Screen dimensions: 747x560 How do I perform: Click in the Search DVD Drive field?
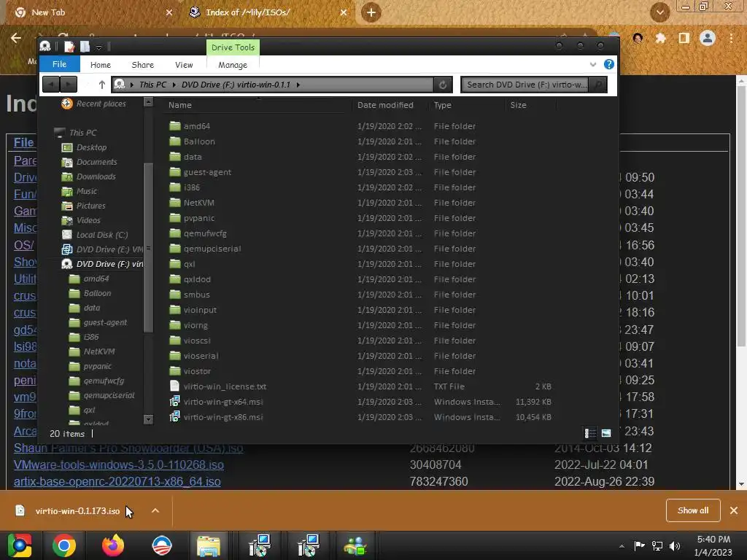tap(526, 85)
